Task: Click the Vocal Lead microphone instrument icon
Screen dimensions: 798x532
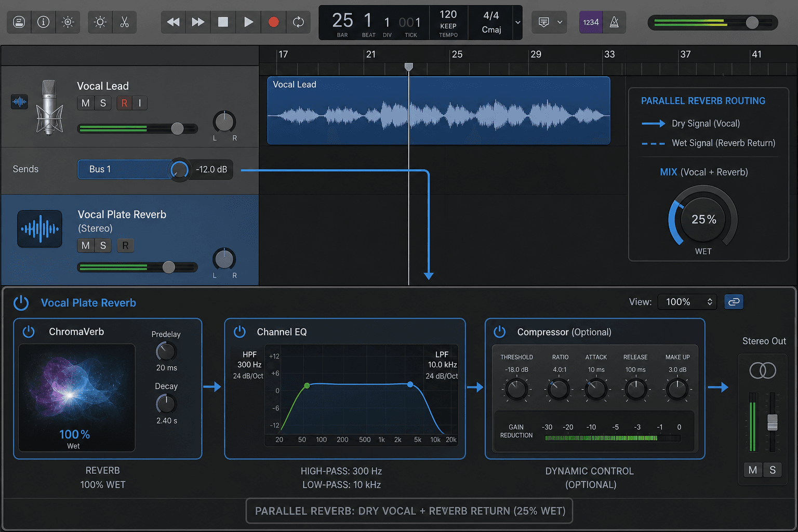Action: (49, 107)
